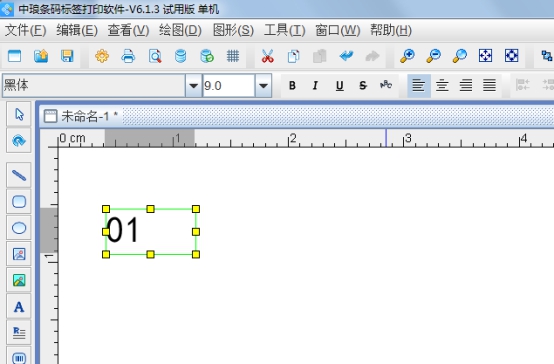Justify text alignment
The height and width of the screenshot is (364, 554).
click(x=489, y=86)
